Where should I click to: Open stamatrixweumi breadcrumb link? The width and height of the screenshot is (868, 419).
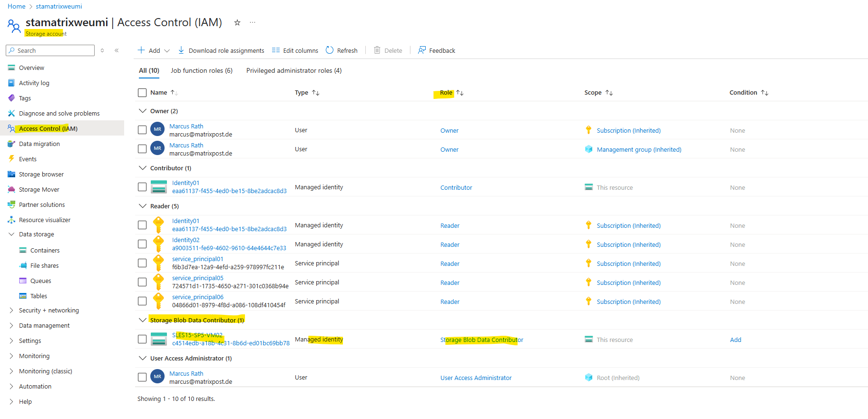[59, 6]
